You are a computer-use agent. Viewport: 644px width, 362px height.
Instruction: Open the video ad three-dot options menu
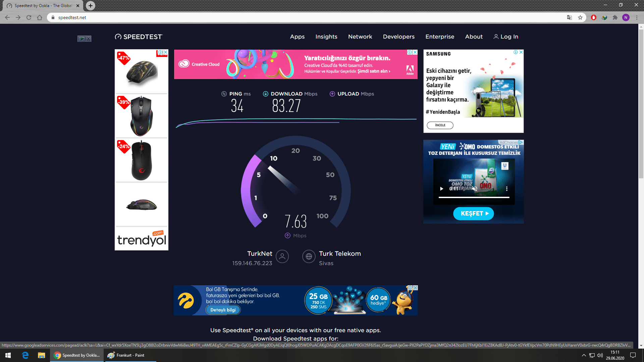(506, 189)
